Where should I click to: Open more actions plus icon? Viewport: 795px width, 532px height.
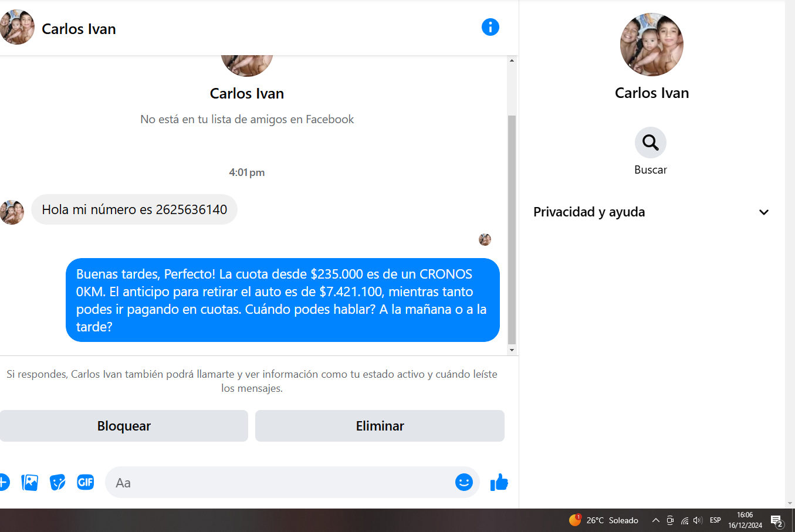4,482
